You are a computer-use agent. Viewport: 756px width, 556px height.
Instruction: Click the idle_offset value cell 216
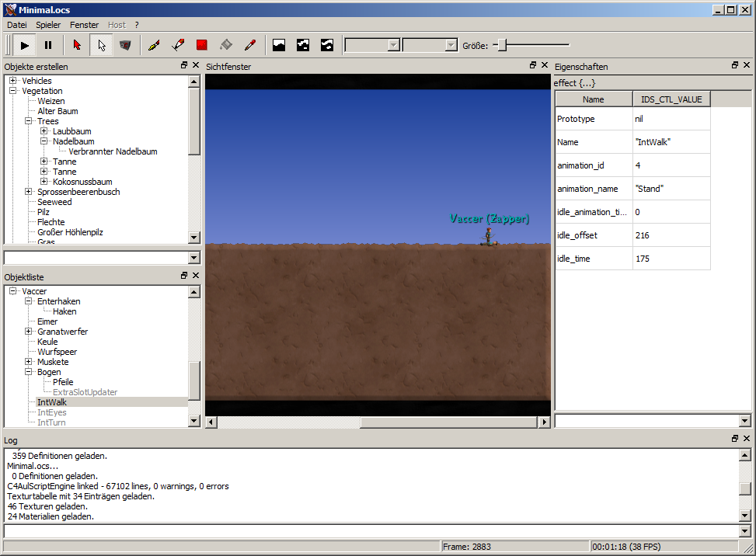click(671, 235)
